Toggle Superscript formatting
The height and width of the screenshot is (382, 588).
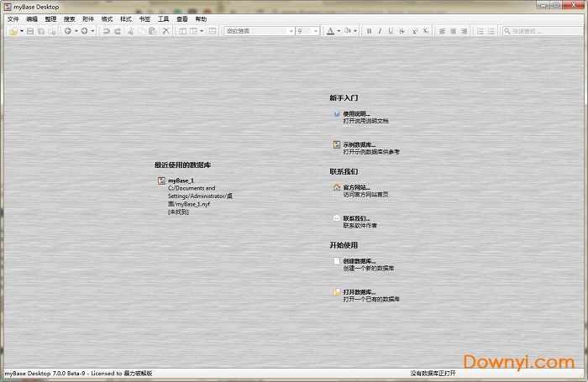tap(415, 31)
